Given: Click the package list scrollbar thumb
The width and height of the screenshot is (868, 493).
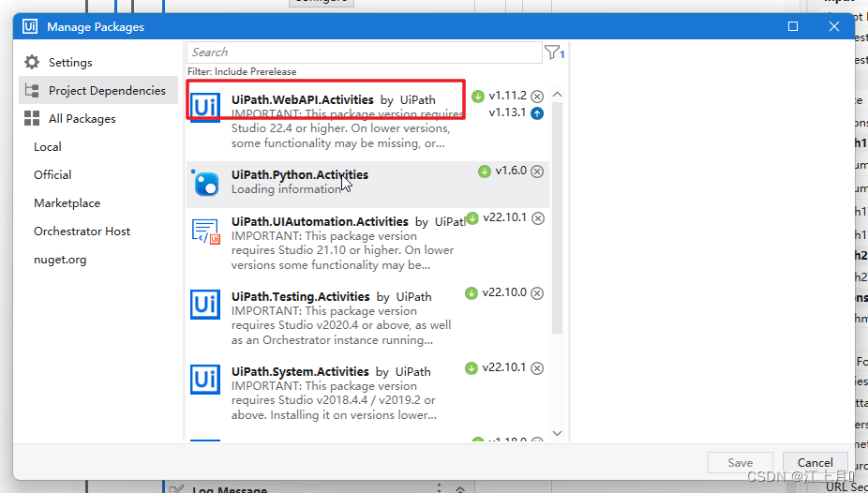Looking at the screenshot, I should [558, 218].
